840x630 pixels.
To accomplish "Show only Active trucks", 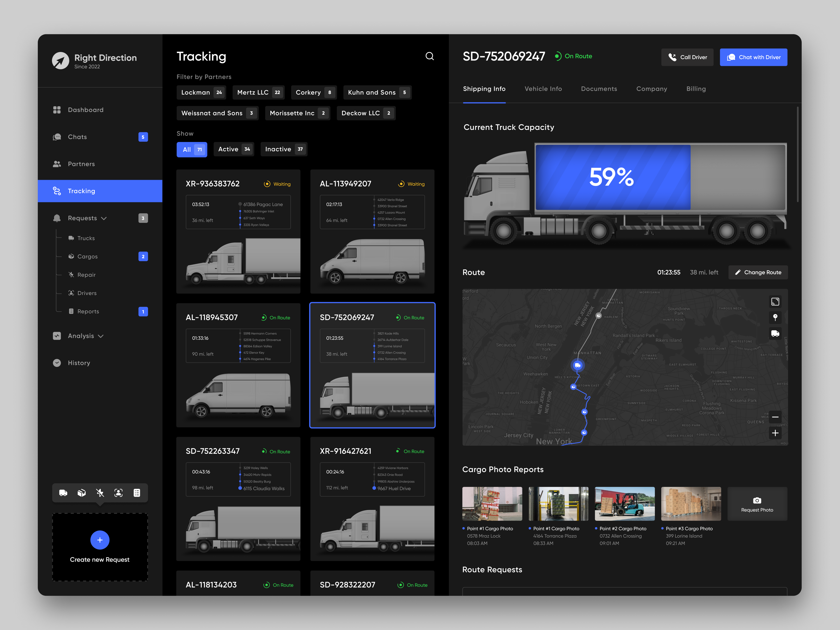I will click(234, 149).
